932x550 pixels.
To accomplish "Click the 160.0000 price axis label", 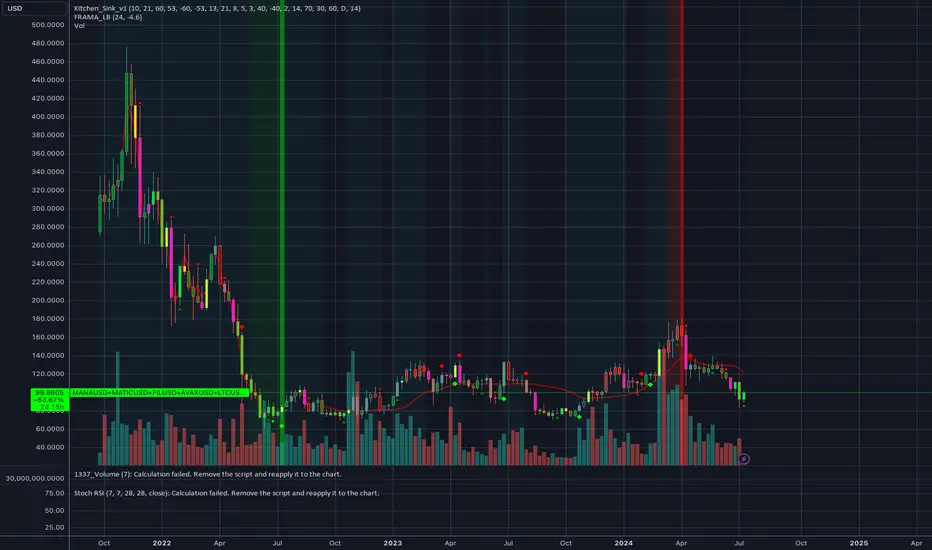I will pos(48,337).
